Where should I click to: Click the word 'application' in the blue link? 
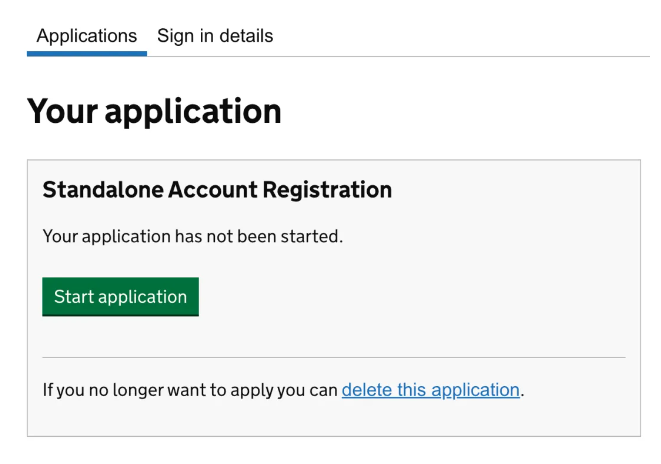[476, 391]
